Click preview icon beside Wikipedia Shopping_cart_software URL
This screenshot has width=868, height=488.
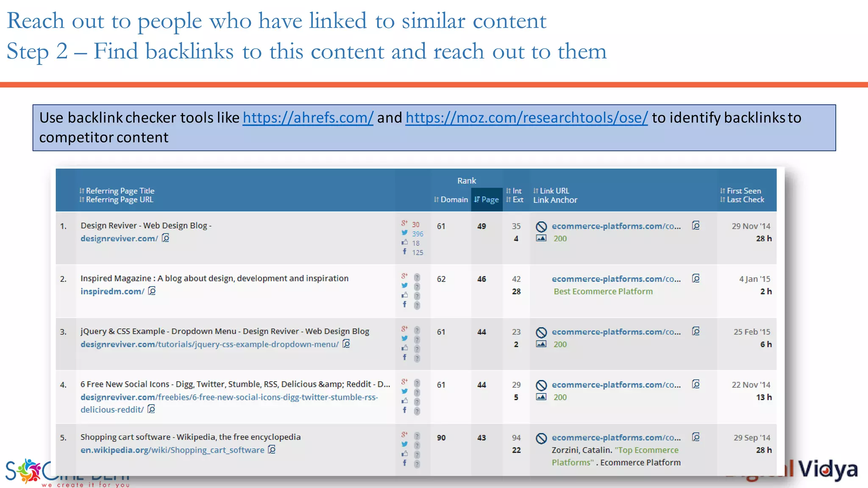(272, 449)
